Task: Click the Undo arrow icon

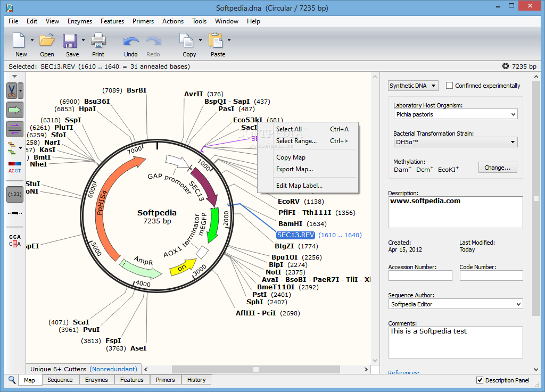Action: click(x=131, y=41)
